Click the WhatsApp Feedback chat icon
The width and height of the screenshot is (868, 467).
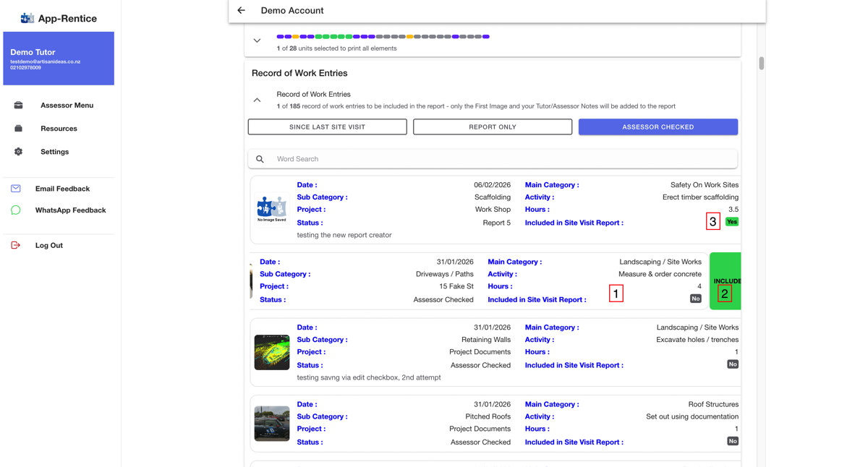coord(16,210)
